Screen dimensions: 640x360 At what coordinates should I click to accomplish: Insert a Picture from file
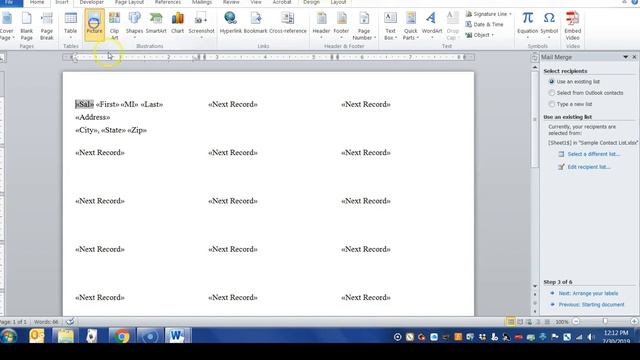pos(94,25)
